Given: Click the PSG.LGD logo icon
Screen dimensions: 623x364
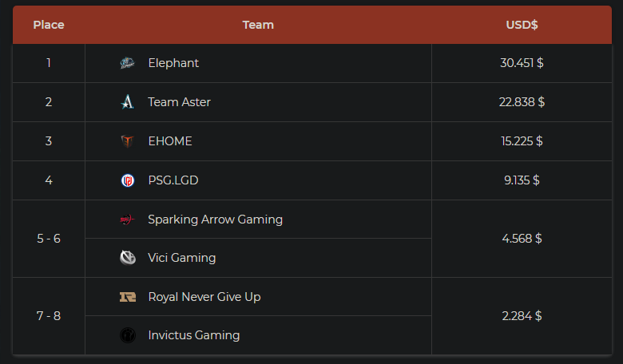Looking at the screenshot, I should [128, 180].
